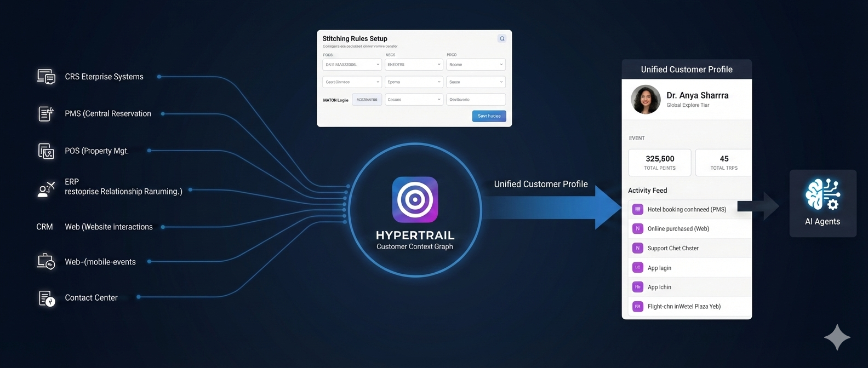Viewport: 868px width, 368px height.
Task: Click the Hypertrail target logo
Action: coord(415,199)
